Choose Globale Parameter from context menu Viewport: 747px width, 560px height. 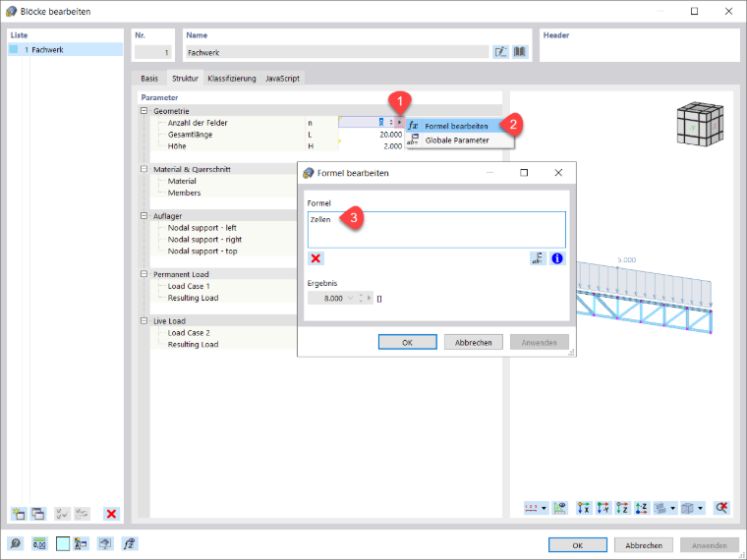click(x=460, y=140)
